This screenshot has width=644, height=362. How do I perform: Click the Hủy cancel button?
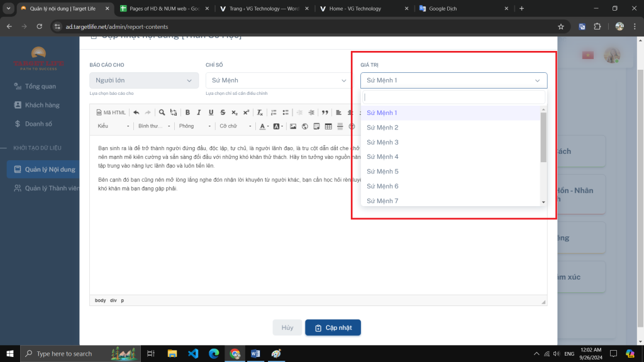click(287, 327)
